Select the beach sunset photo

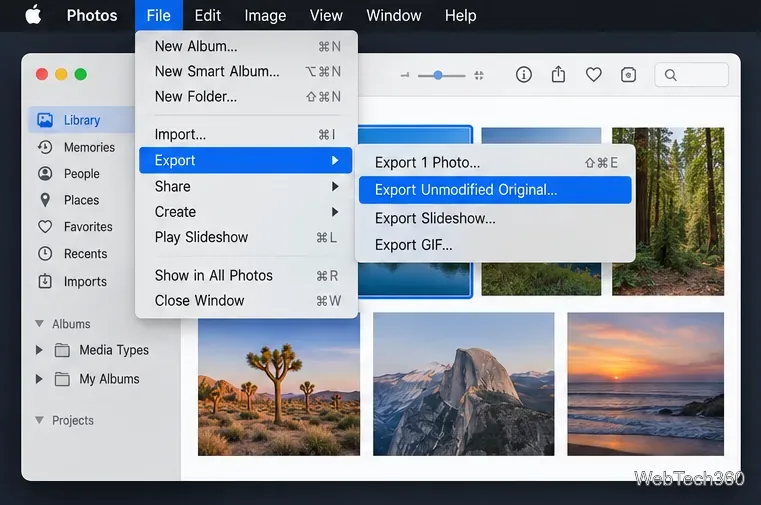click(x=645, y=384)
